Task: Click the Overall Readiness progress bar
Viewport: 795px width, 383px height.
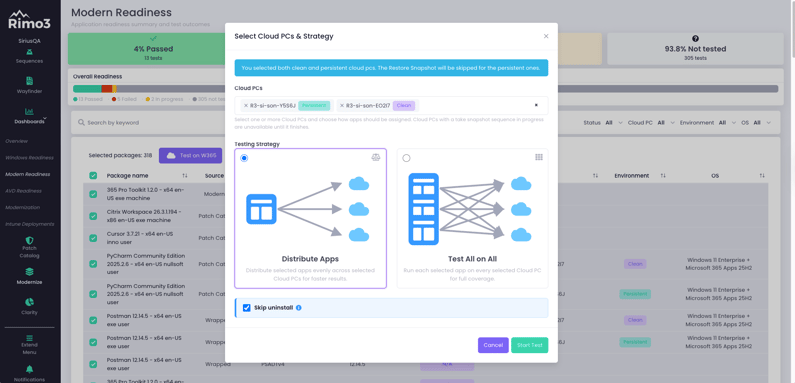Action: coord(425,89)
